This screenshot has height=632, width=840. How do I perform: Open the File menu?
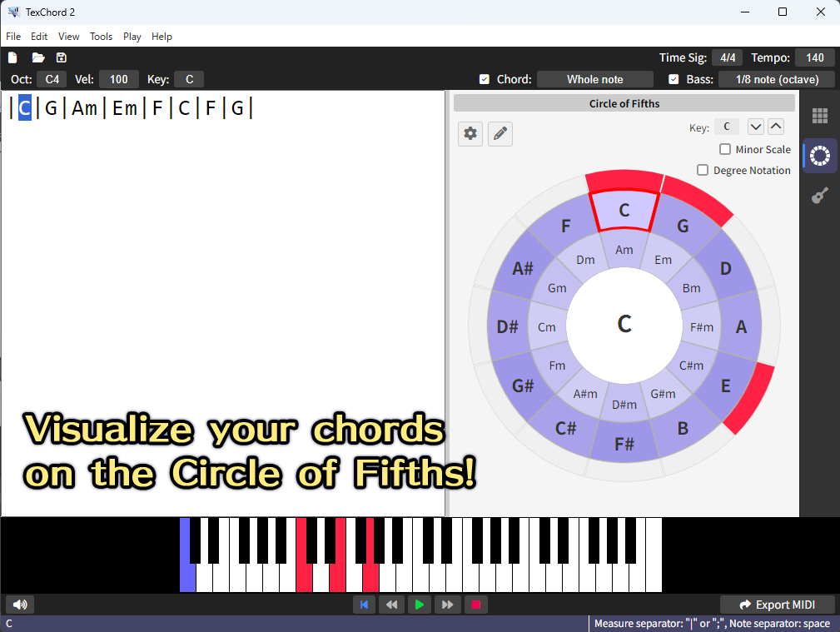coord(13,37)
